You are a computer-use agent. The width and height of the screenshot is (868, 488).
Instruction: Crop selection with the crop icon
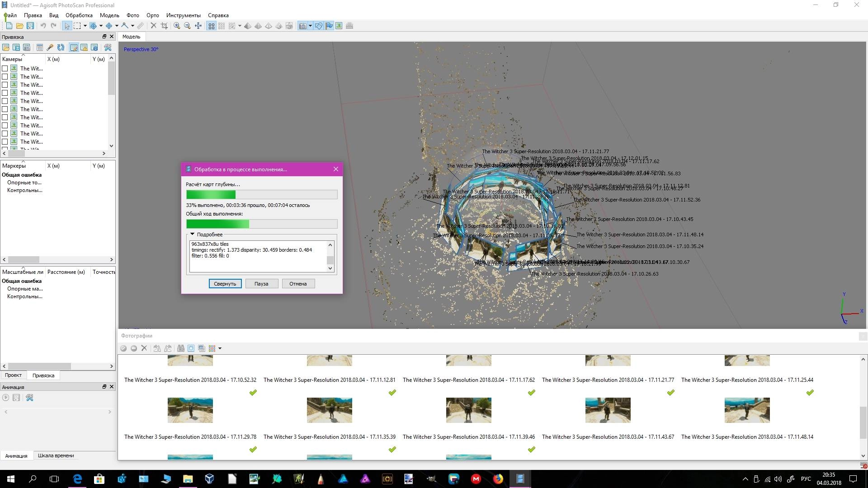click(164, 26)
